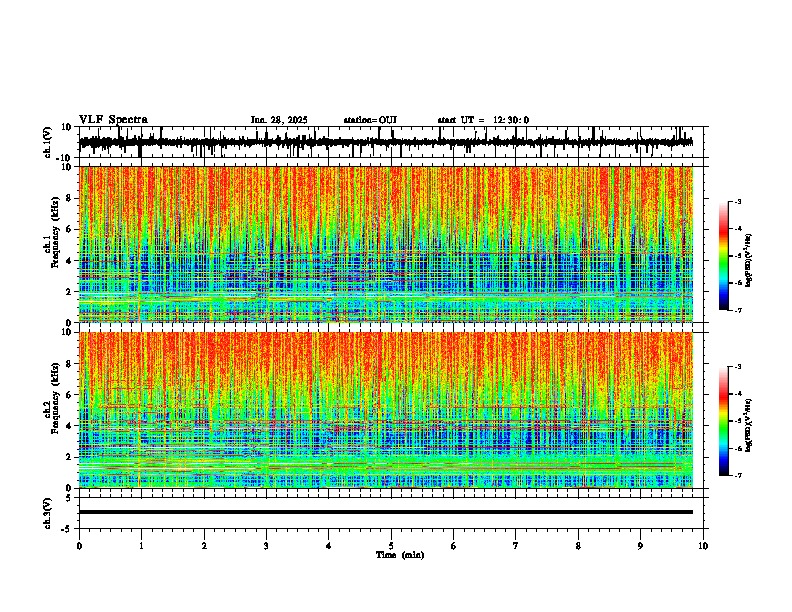Image resolution: width=792 pixels, height=612 pixels.
Task: Click the "4" kHz tick of ch.1 spectrogram
Action: 70,261
